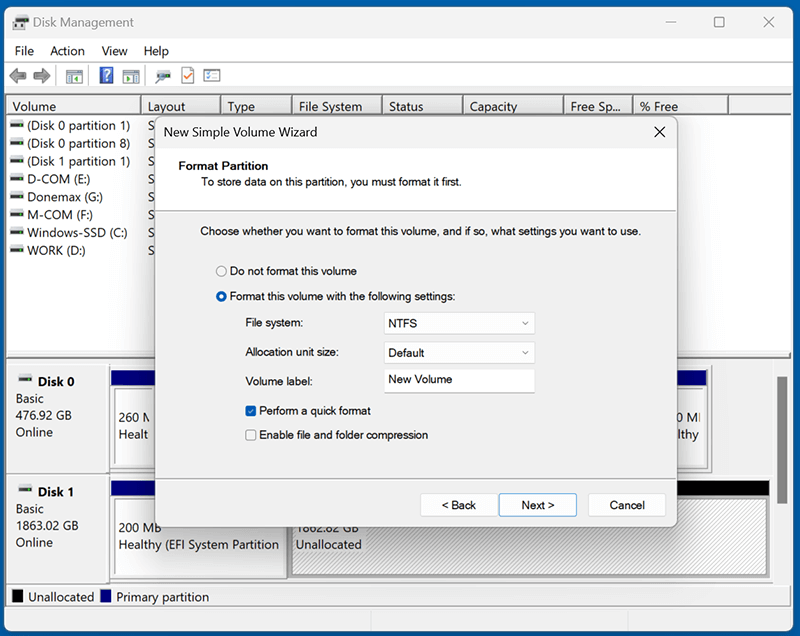Open the Action menu
This screenshot has height=636, width=800.
pos(66,51)
